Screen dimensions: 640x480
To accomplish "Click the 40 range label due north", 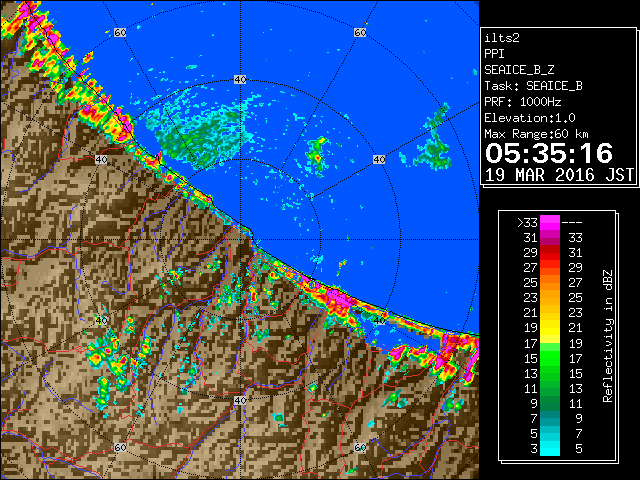I will [240, 80].
